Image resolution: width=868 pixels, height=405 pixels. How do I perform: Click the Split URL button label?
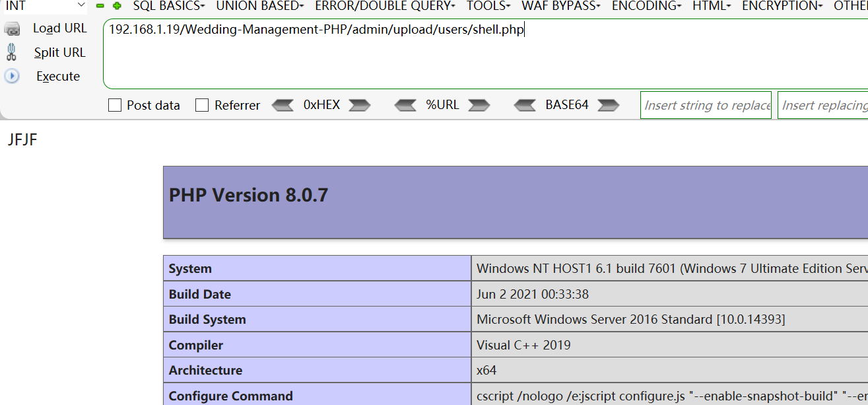(60, 52)
